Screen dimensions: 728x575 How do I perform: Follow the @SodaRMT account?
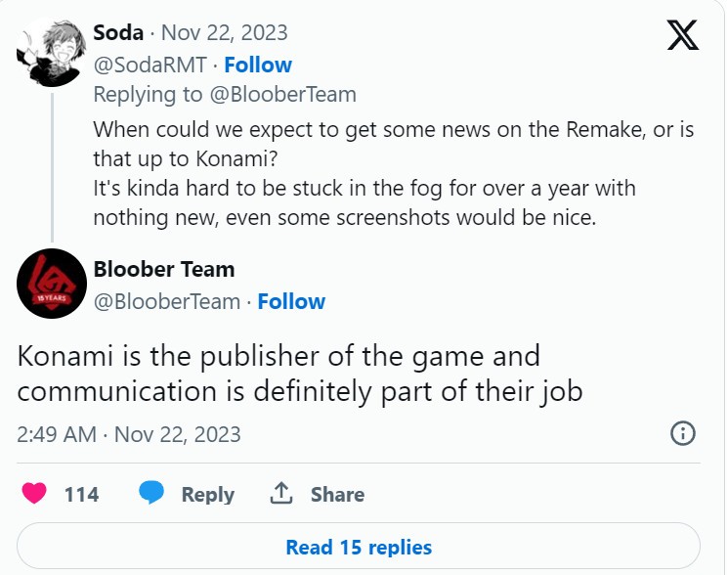coord(258,65)
